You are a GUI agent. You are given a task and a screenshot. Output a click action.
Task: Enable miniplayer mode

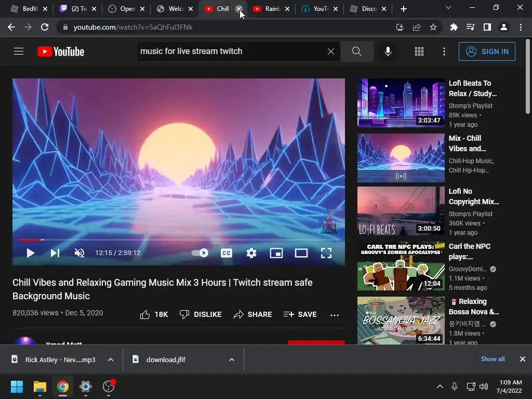coord(276,253)
